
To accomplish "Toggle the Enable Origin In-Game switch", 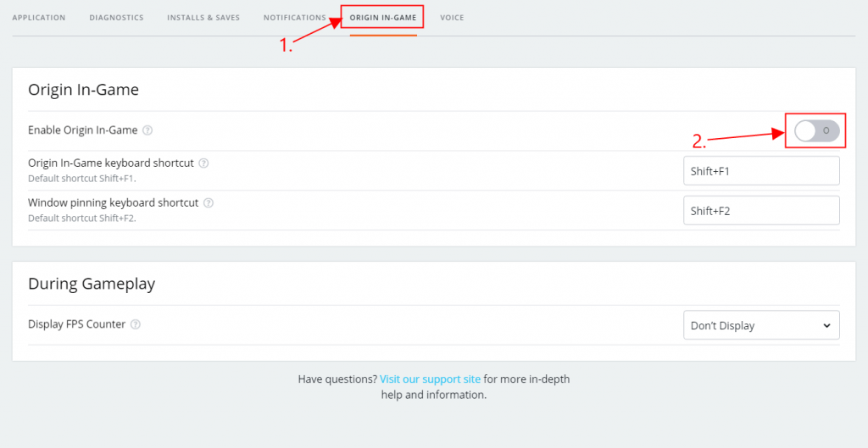I will click(817, 131).
